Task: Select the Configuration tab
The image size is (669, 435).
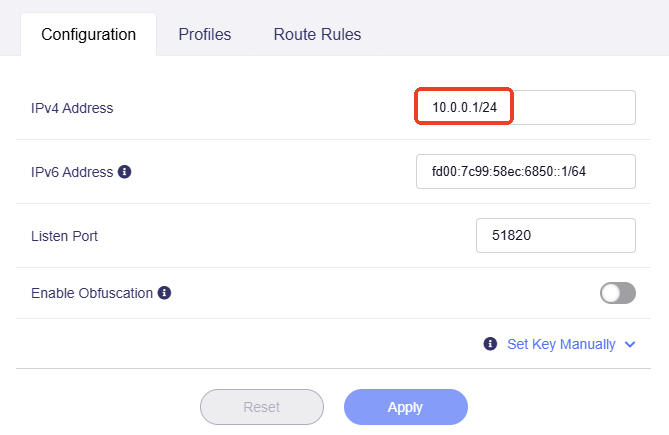Action: pos(88,35)
